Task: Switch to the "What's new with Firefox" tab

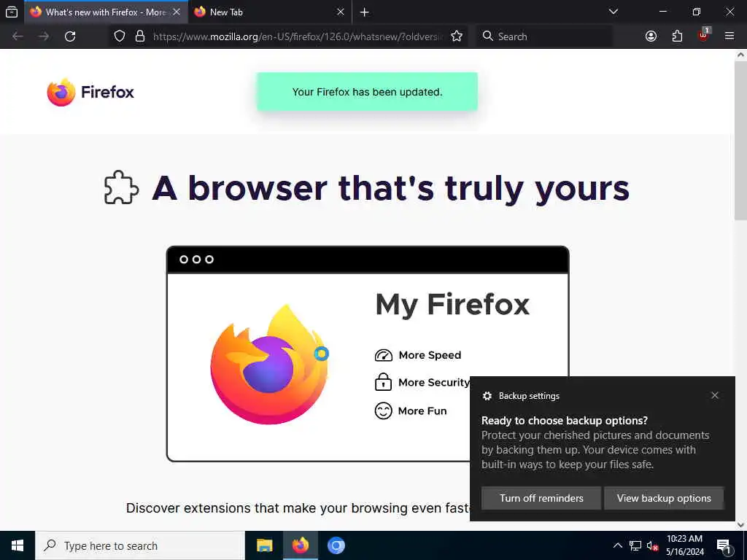Action: (x=106, y=12)
